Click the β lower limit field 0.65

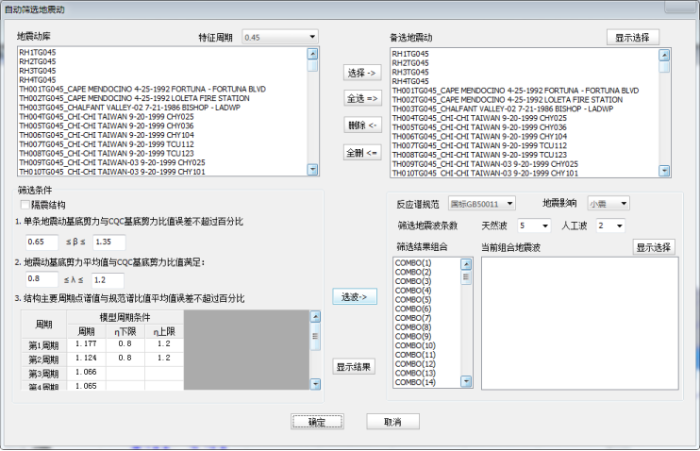tap(43, 242)
